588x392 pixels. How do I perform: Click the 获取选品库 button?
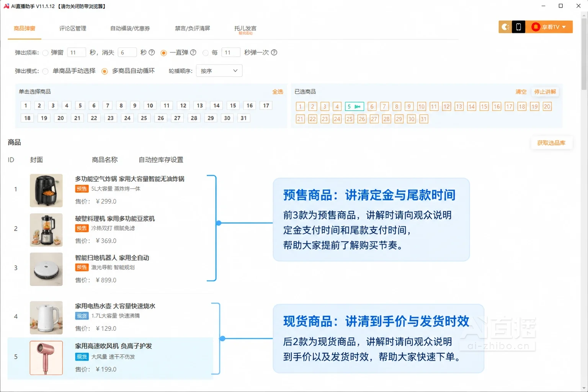click(x=551, y=143)
